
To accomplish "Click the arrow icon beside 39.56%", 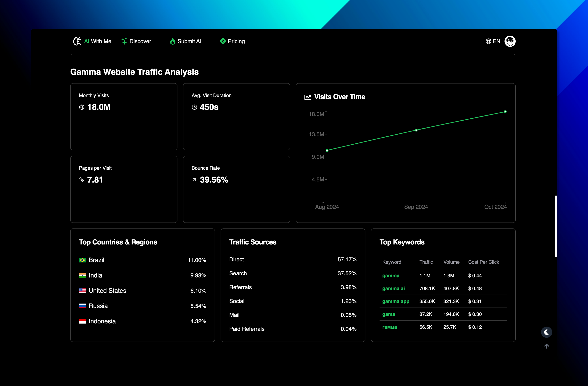I will (194, 180).
